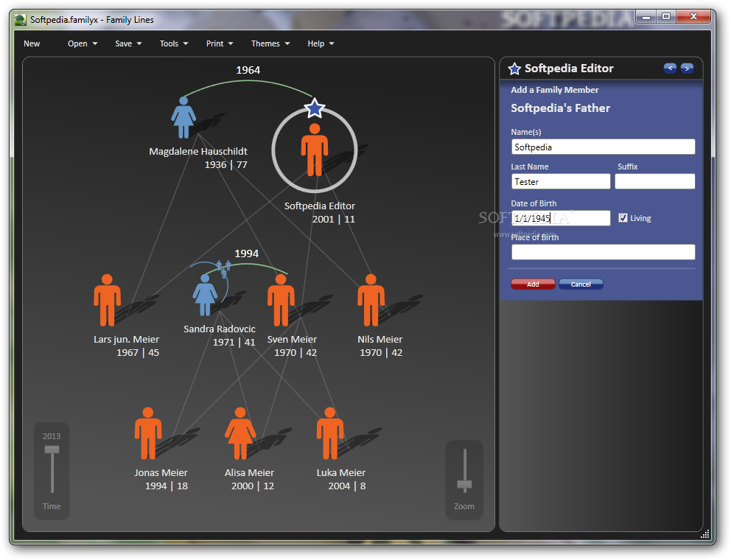731x560 pixels.
Task: Click the blue star above Softpedia Editor
Action: click(315, 108)
